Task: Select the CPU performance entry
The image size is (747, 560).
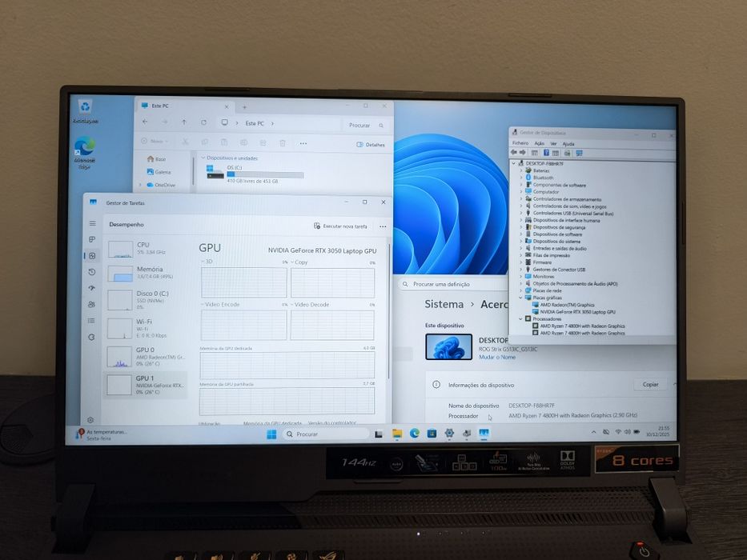Action: 145,249
